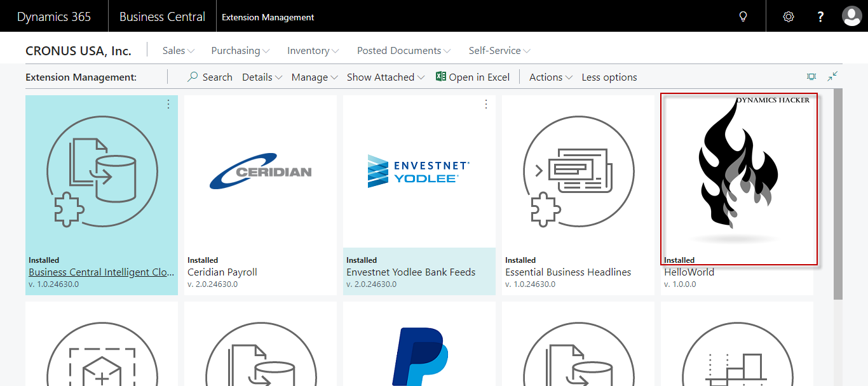Click the CRONUS USA, Inc. company name
868x386 pixels.
click(x=78, y=51)
